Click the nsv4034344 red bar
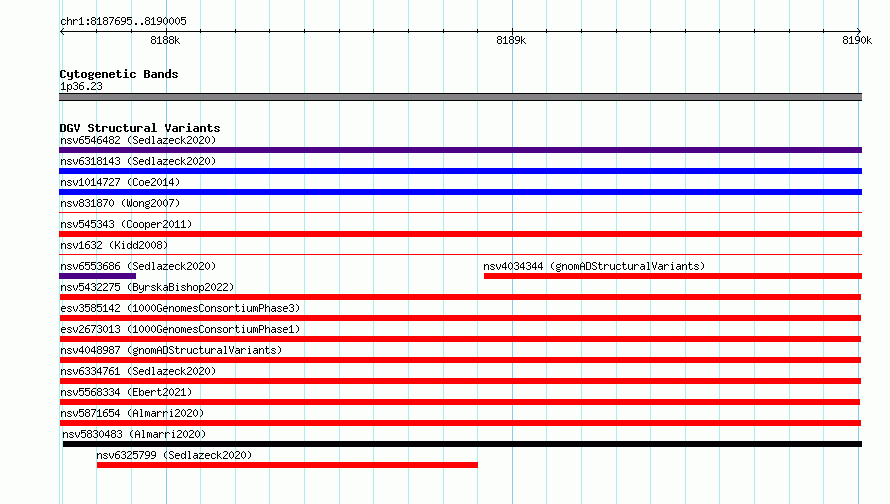Viewport: 890px width, 504px height. point(673,276)
